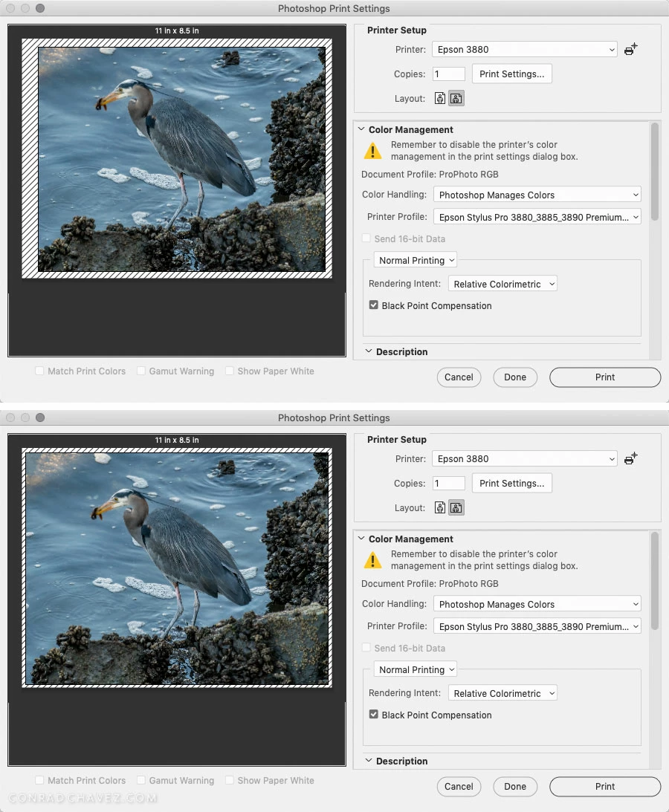The image size is (669, 812).
Task: Collapse Color Management section in bottom dialog
Action: coord(362,538)
